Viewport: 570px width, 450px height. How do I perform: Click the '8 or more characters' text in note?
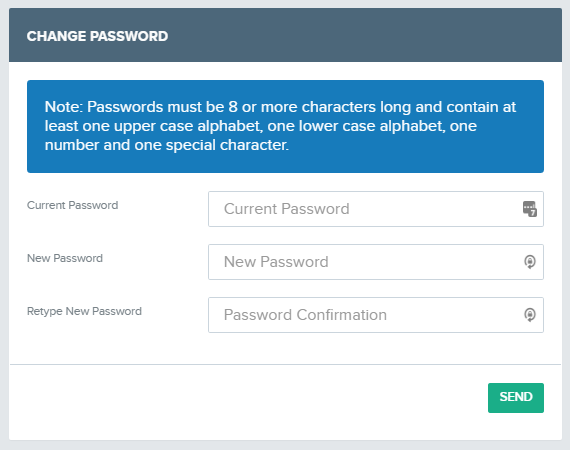[302, 107]
